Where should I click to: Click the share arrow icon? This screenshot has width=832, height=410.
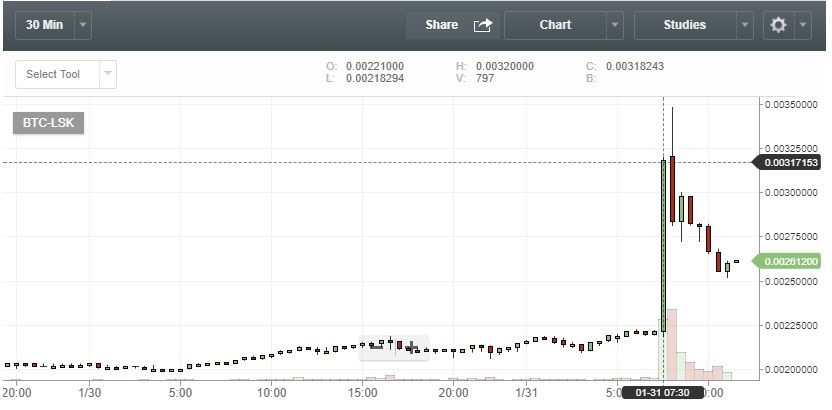click(x=483, y=25)
